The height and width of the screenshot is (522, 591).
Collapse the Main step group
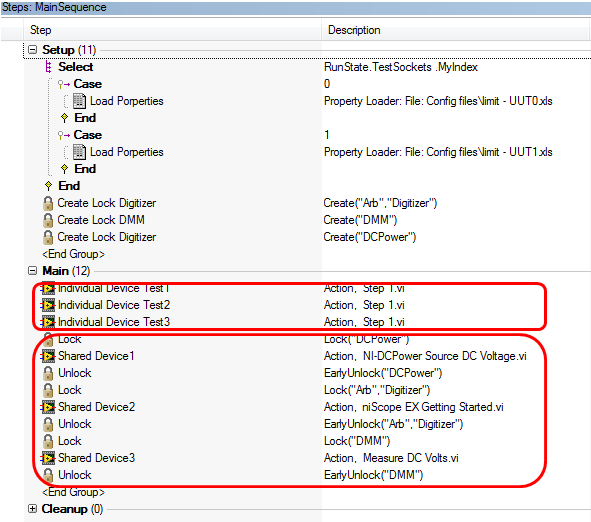(33, 271)
